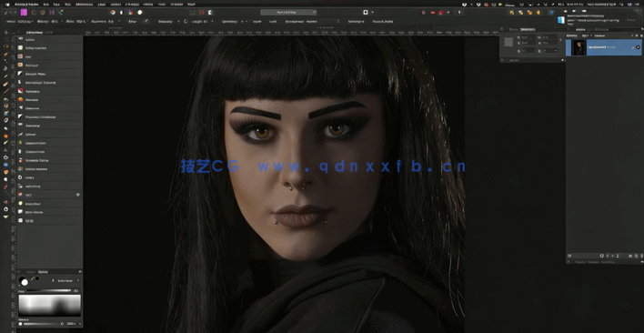644x333 pixels.
Task: Add a Levels adjustment from the list
Action: pos(49,39)
